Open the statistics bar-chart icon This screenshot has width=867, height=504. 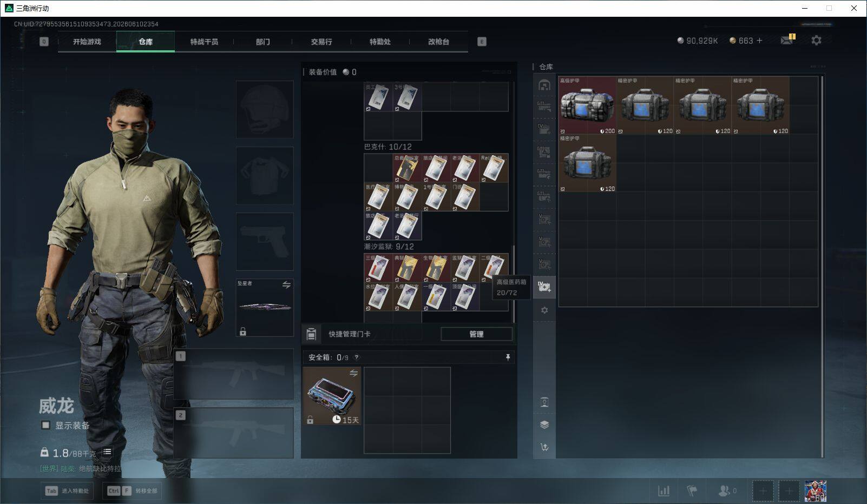[x=664, y=490]
